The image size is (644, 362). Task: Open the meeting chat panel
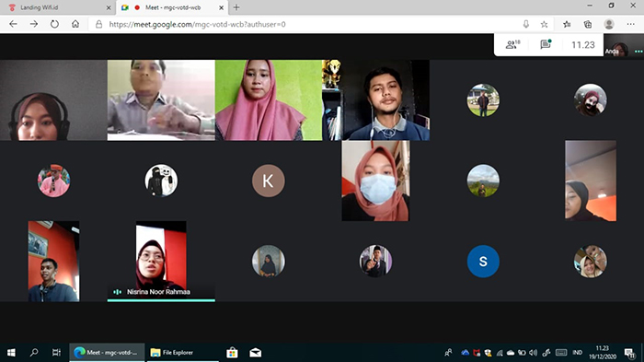point(546,44)
